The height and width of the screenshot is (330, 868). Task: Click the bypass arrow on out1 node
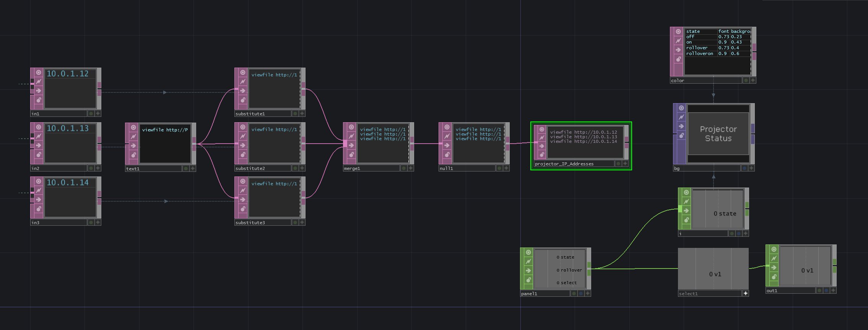point(774,267)
